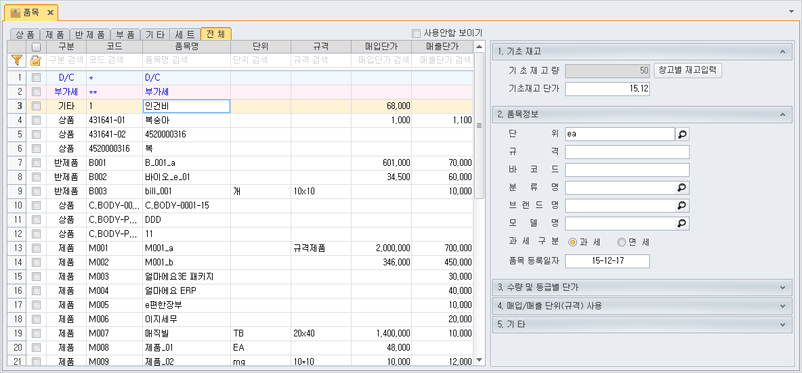Screen dimensions: 802x373
Task: Click the 품목명 검색 filter field
Action: click(x=186, y=60)
